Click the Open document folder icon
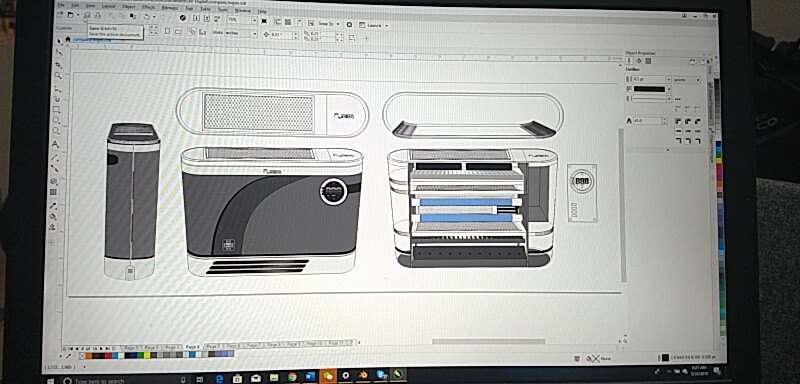 point(71,15)
